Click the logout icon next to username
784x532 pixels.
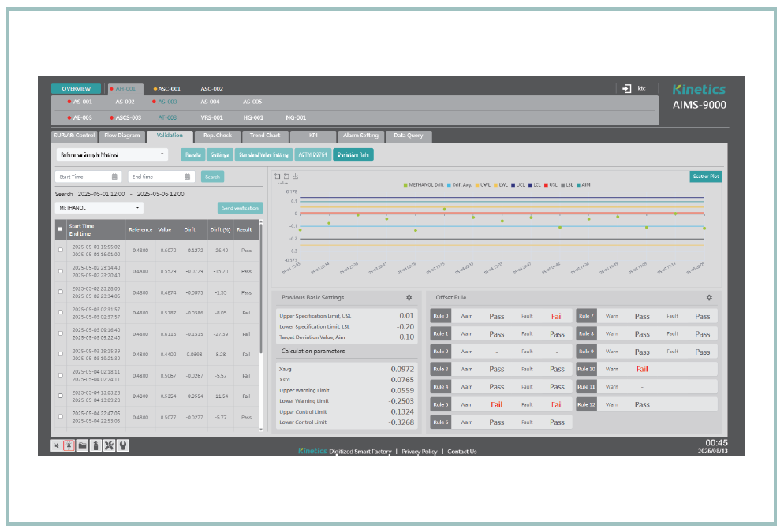click(x=626, y=89)
